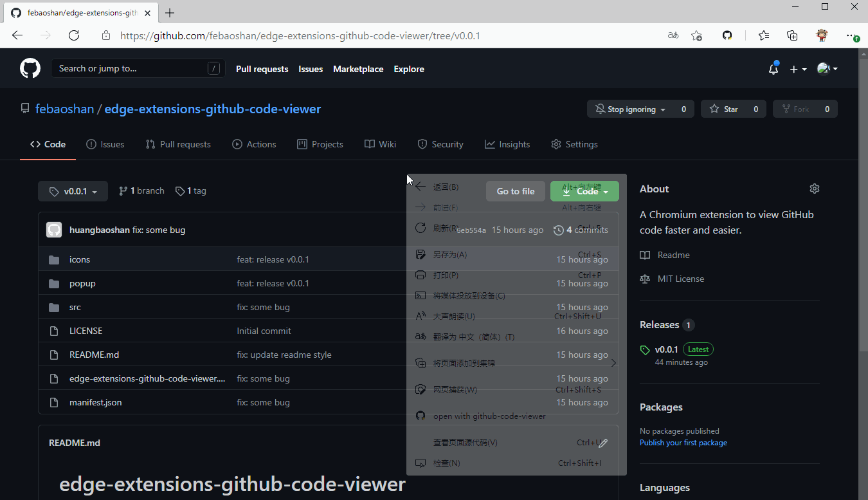Image resolution: width=868 pixels, height=500 pixels.
Task: Open the LICENSE file
Action: (x=86, y=331)
